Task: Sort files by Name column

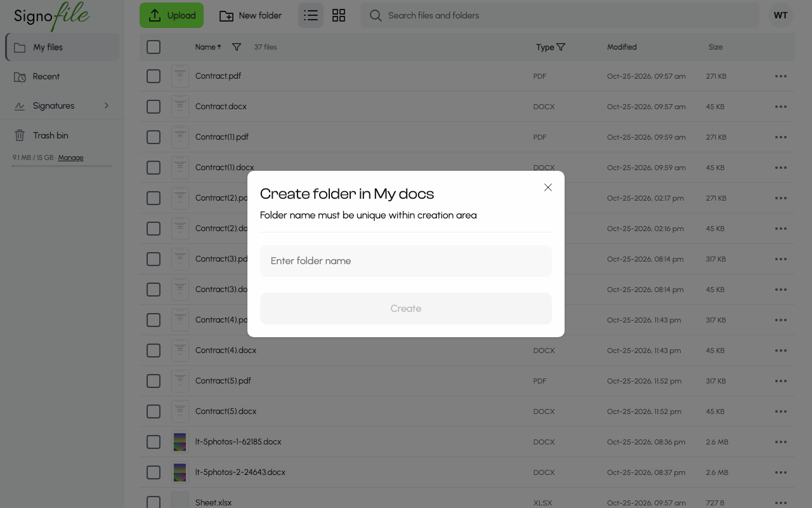Action: pyautogui.click(x=208, y=47)
